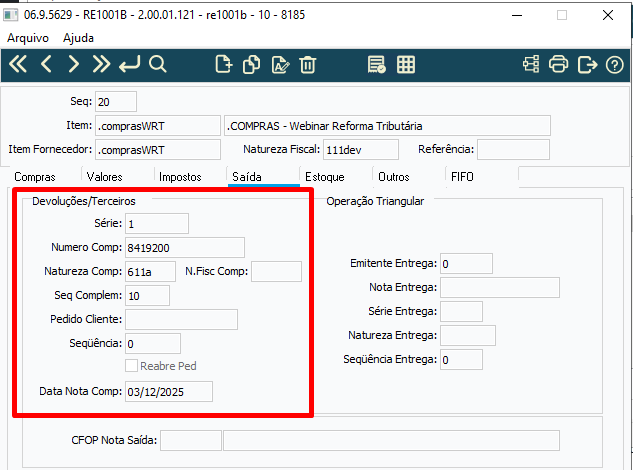This screenshot has width=633, height=470.
Task: Click the Série field with value 1
Action: coord(157,223)
